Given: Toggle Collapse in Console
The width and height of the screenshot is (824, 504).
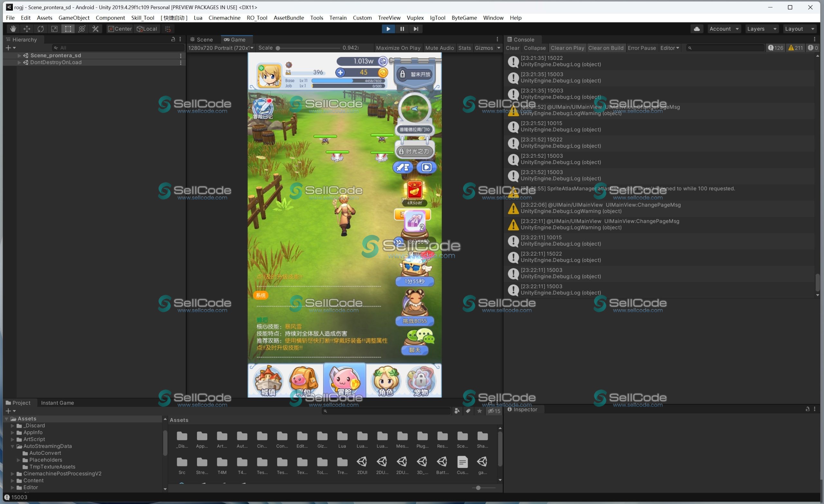Looking at the screenshot, I should coord(534,48).
